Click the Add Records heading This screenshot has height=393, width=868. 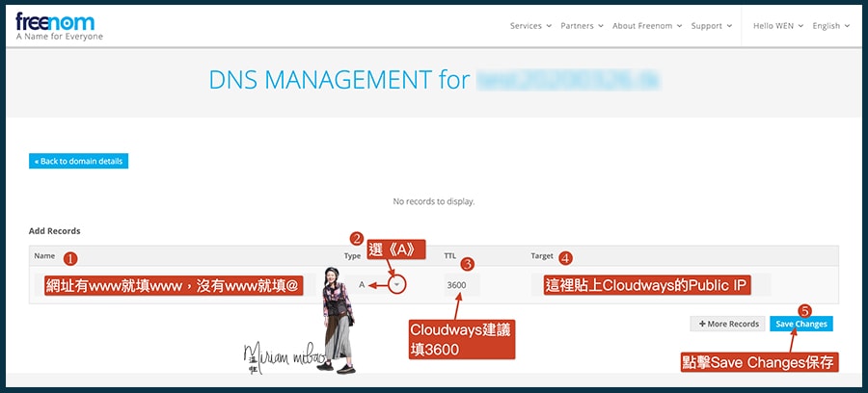54,231
